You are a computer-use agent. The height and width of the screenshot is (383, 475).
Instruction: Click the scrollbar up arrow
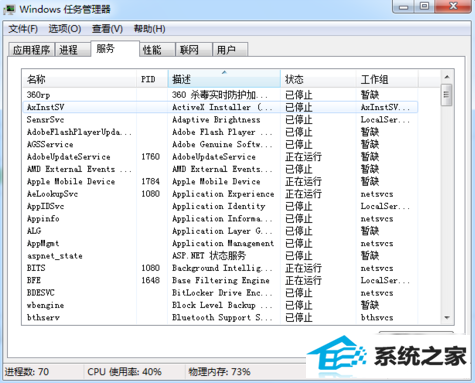[447, 77]
